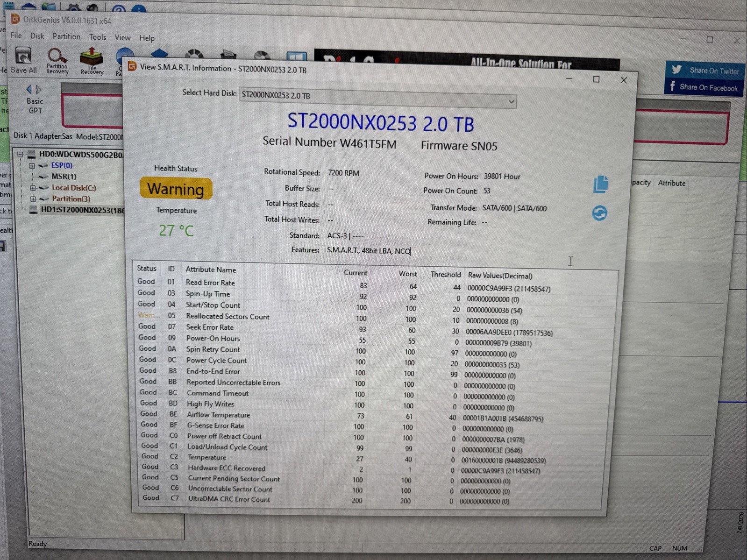Open the View menu

coord(122,37)
